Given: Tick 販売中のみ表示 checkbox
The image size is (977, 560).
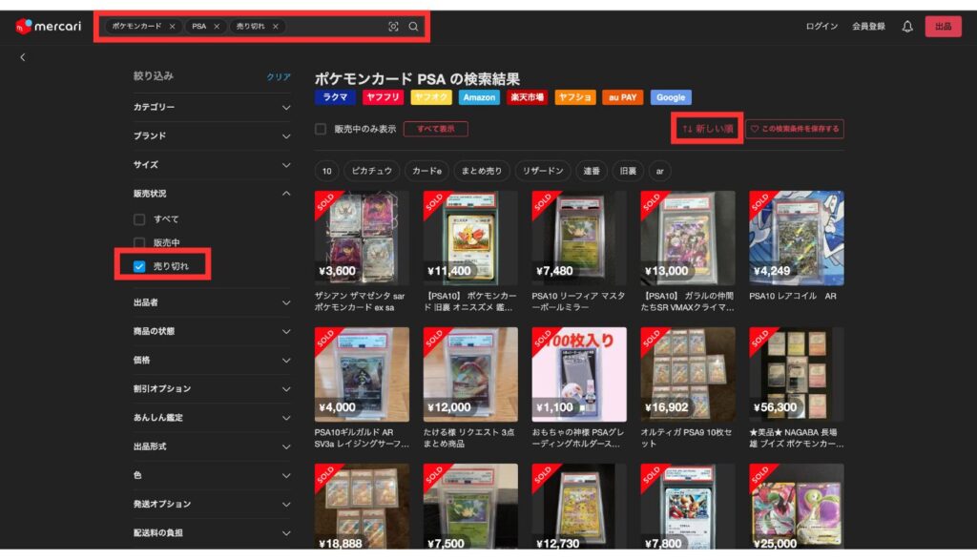Looking at the screenshot, I should 321,129.
